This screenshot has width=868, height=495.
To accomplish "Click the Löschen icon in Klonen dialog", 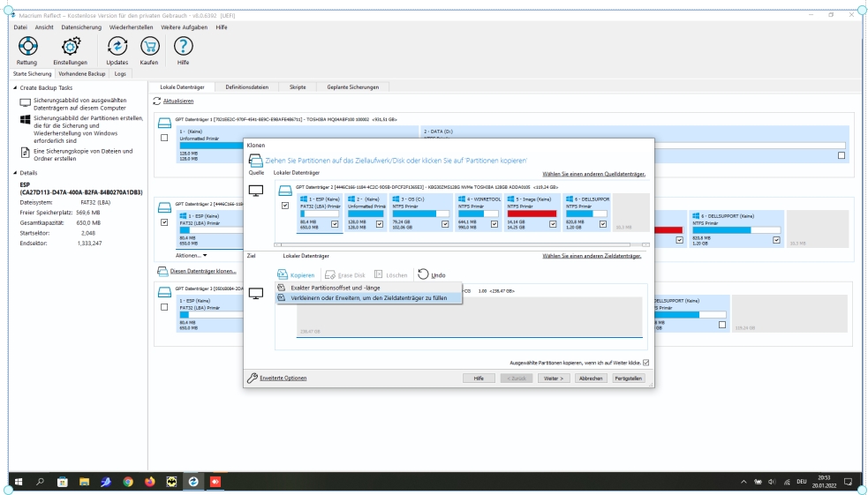I will point(378,274).
